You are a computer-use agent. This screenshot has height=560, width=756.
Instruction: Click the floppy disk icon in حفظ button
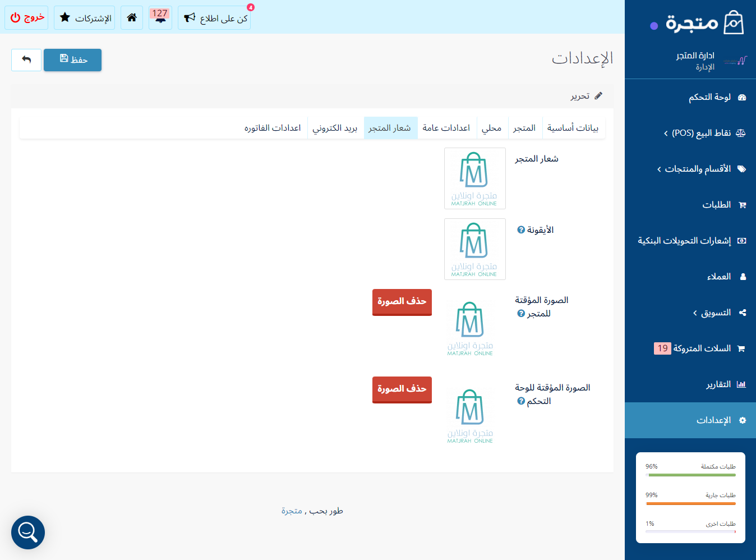click(x=64, y=58)
